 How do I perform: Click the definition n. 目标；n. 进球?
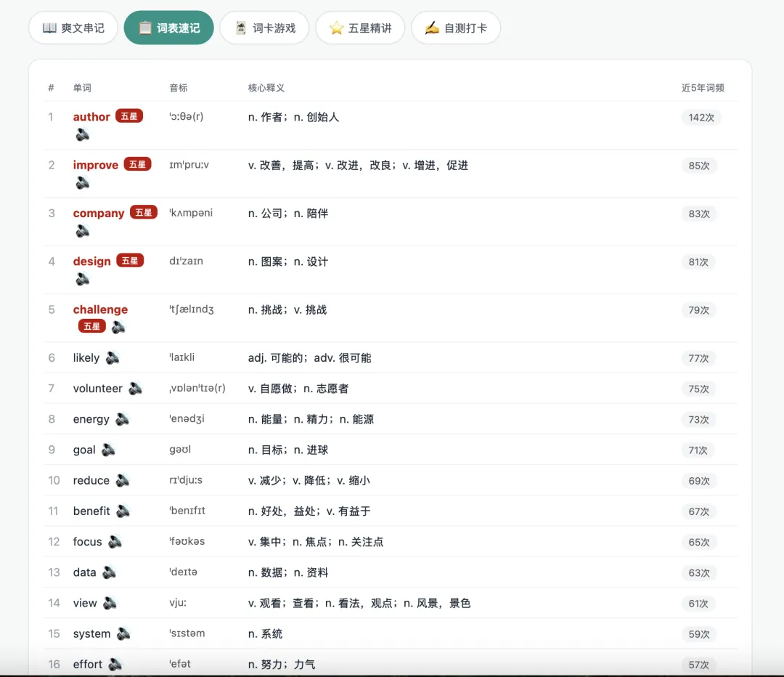pos(288,450)
